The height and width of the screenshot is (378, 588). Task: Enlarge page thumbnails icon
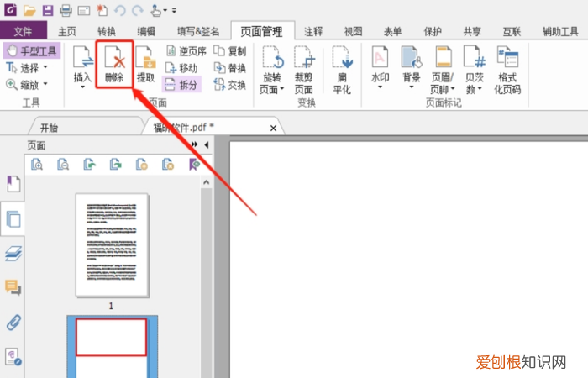(x=37, y=165)
